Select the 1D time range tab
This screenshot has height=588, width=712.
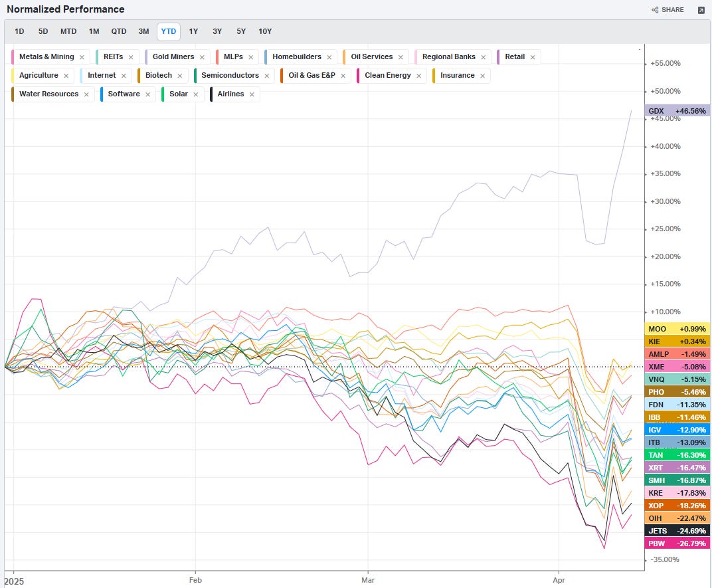[19, 31]
